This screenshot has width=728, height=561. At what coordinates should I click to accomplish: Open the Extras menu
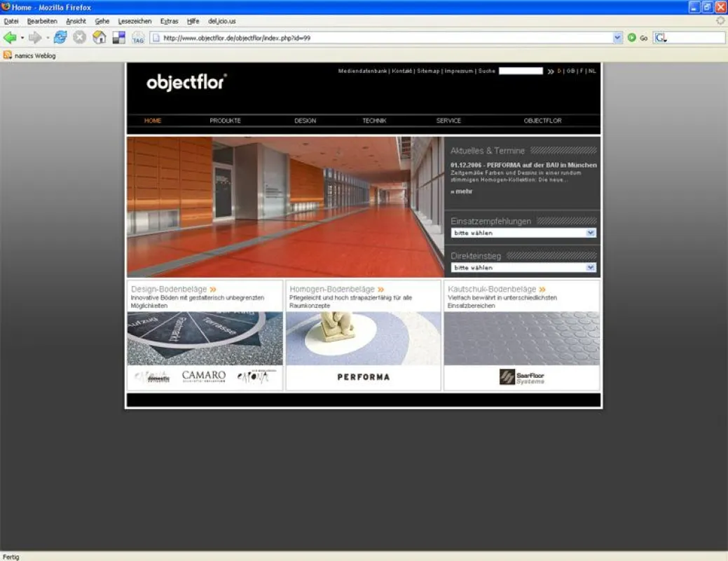tap(169, 21)
